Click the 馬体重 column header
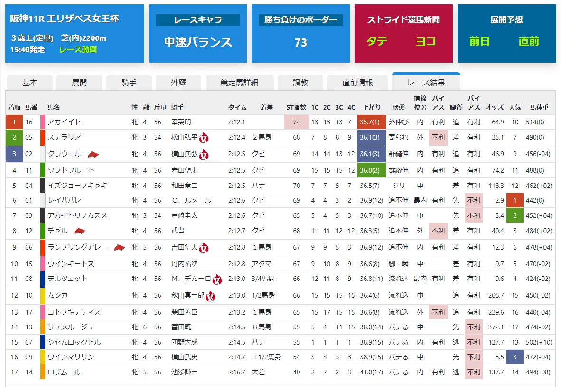This screenshot has width=561, height=392. pyautogui.click(x=539, y=107)
